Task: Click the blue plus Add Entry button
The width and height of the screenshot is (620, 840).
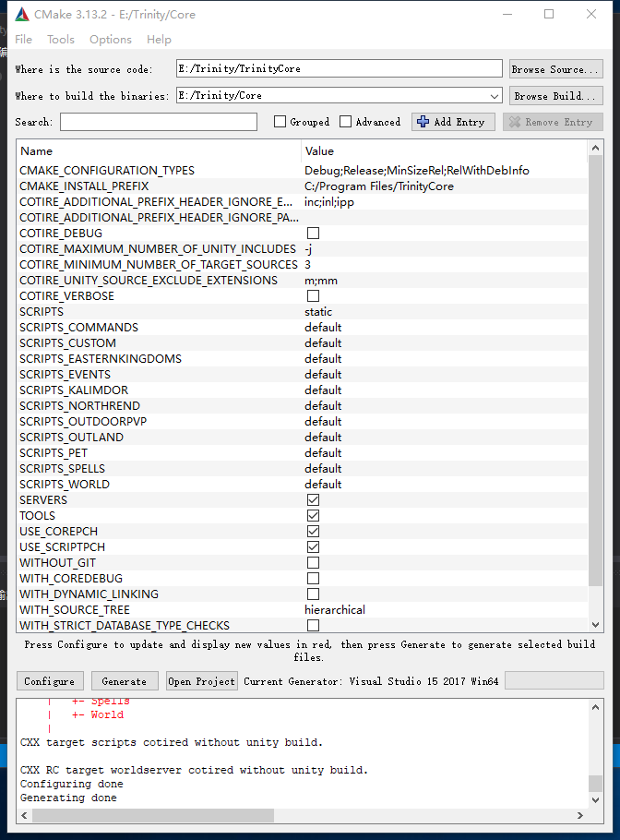Action: [x=453, y=122]
